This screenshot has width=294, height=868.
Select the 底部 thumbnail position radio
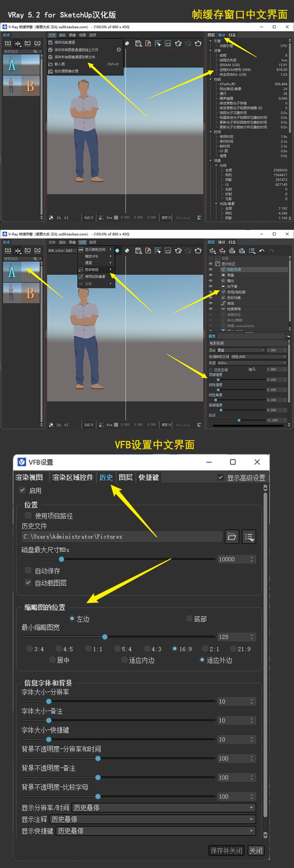[x=189, y=618]
